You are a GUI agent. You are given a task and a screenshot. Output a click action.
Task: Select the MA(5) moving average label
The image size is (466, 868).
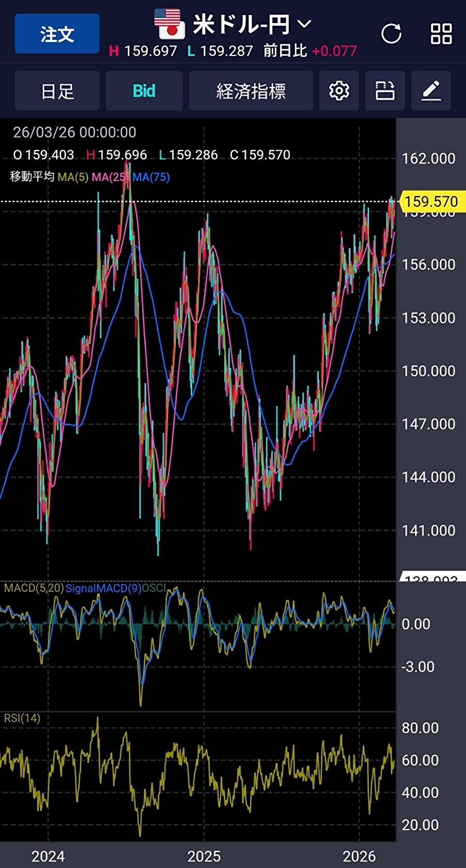[73, 177]
